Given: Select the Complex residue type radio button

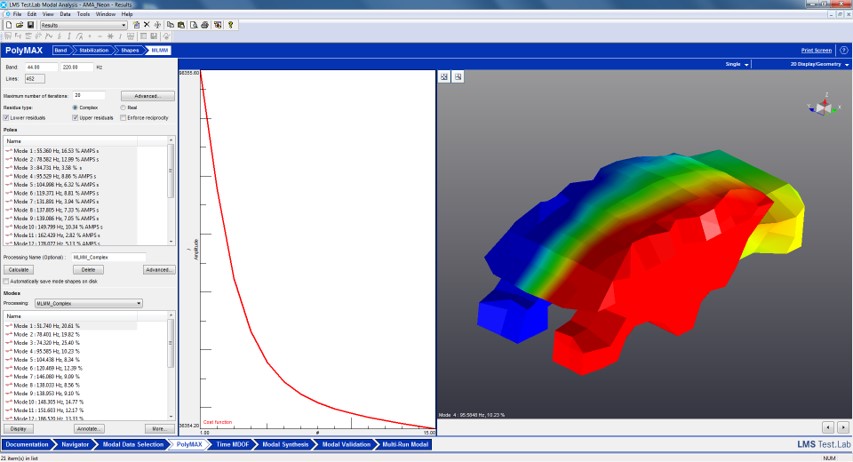Looking at the screenshot, I should click(x=75, y=108).
